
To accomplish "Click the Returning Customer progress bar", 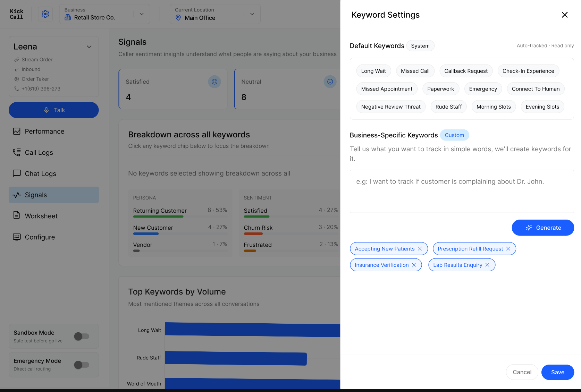I will pos(180,217).
